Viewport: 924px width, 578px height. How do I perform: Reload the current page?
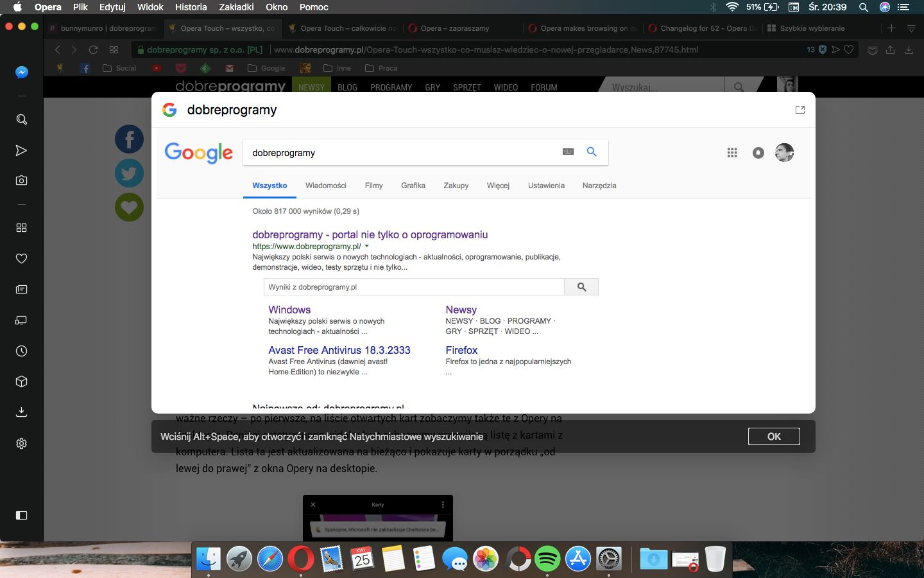(93, 49)
